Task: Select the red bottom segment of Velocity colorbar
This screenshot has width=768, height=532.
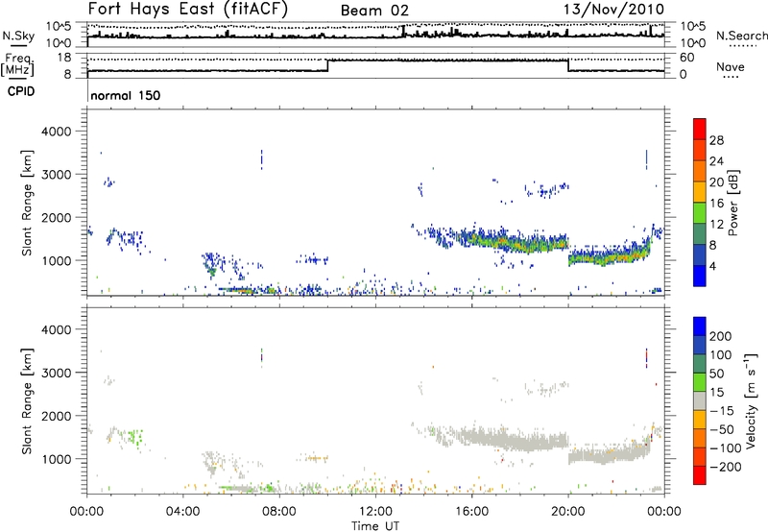Action: [700, 475]
